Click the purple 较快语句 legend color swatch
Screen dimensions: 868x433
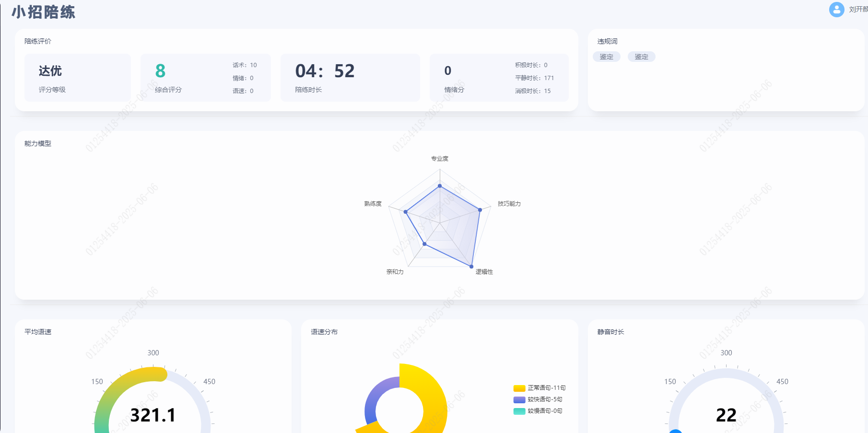(519, 399)
